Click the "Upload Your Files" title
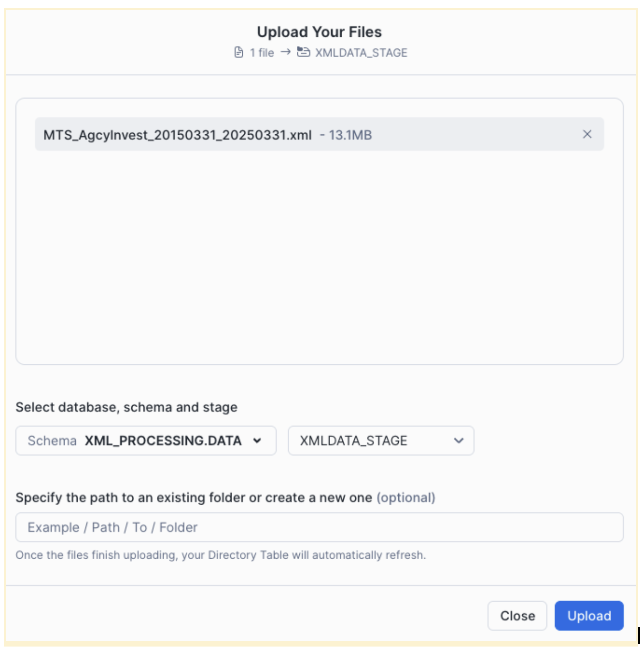Screen dimensions: 644x651 click(319, 32)
